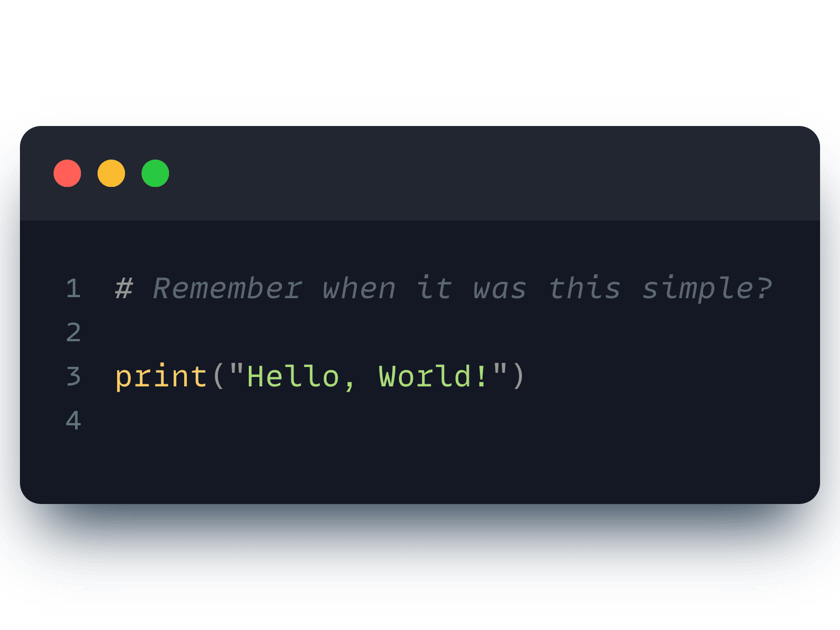Place cursor on the word "Remember"

click(227, 289)
